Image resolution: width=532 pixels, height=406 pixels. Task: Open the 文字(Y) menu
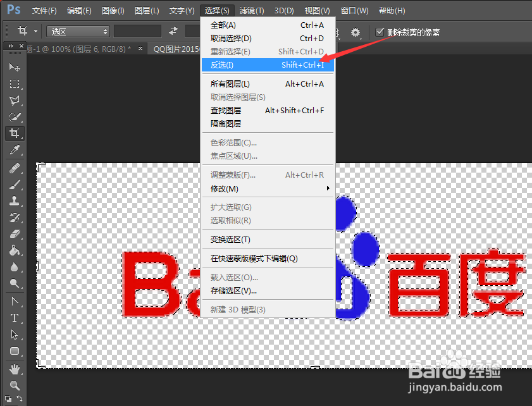click(182, 11)
